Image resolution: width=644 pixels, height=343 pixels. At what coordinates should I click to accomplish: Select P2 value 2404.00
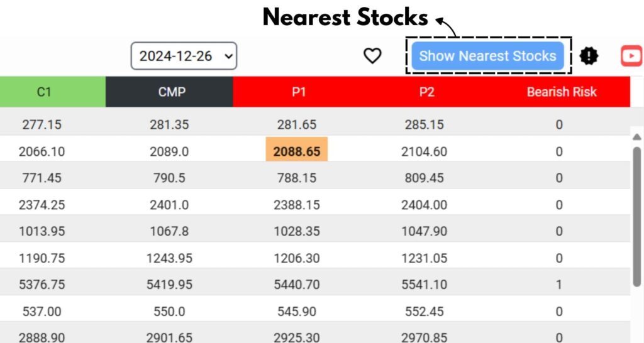pos(425,205)
